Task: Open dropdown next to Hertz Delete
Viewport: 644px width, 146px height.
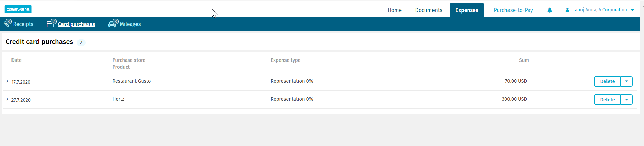Action: pos(626,100)
